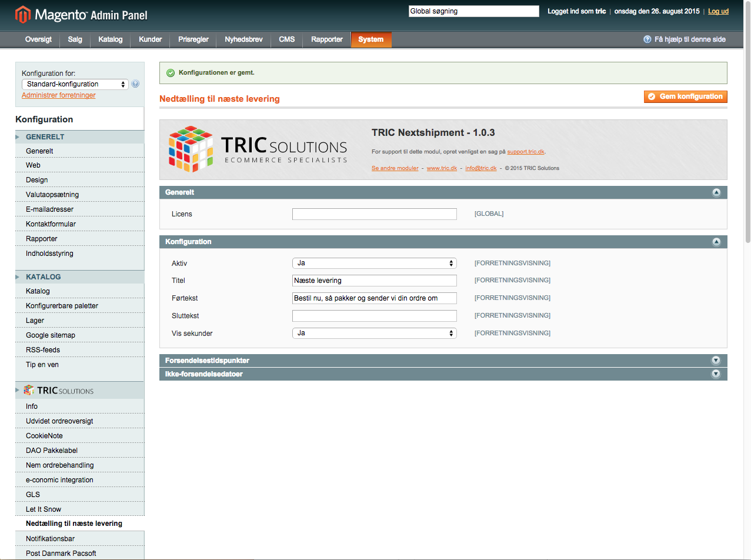Click the Global søgning search box
Image resolution: width=751 pixels, height=560 pixels.
click(x=473, y=11)
